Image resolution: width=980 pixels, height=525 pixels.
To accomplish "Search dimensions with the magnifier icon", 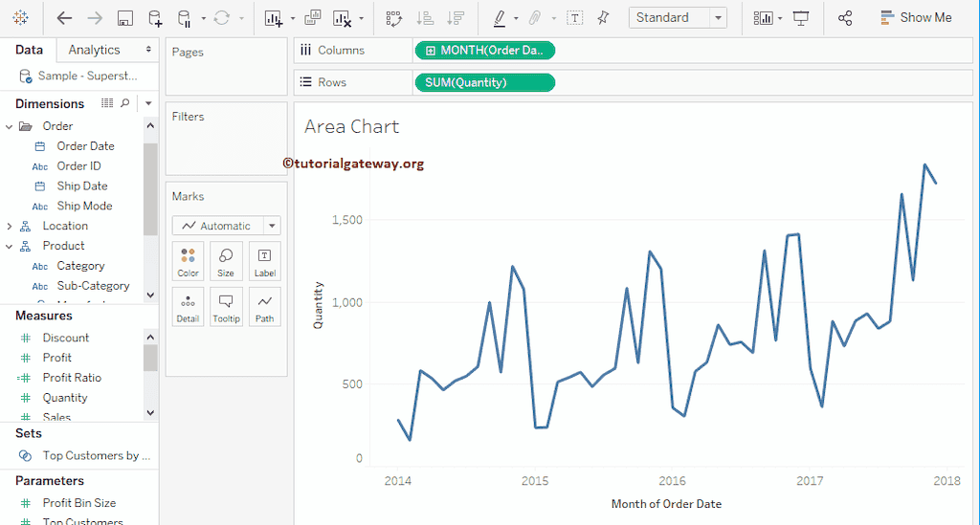I will pos(125,103).
